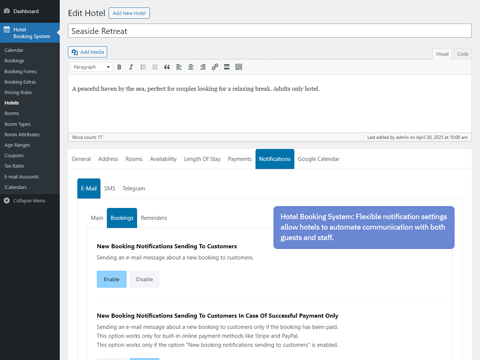
Task: Open Tax Rates in the sidebar
Action: click(14, 166)
